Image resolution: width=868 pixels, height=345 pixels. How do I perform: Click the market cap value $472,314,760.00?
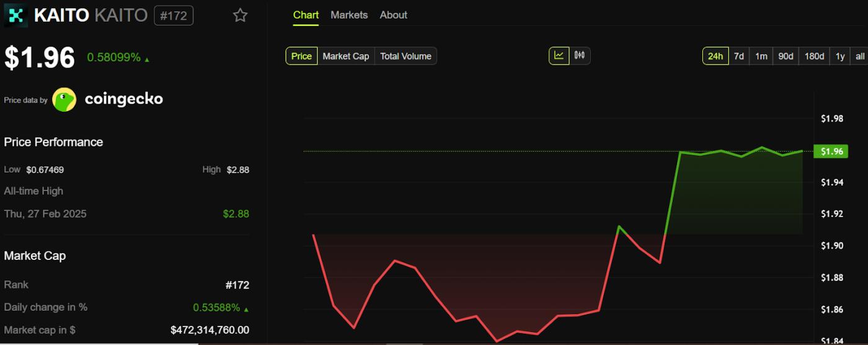(x=210, y=330)
